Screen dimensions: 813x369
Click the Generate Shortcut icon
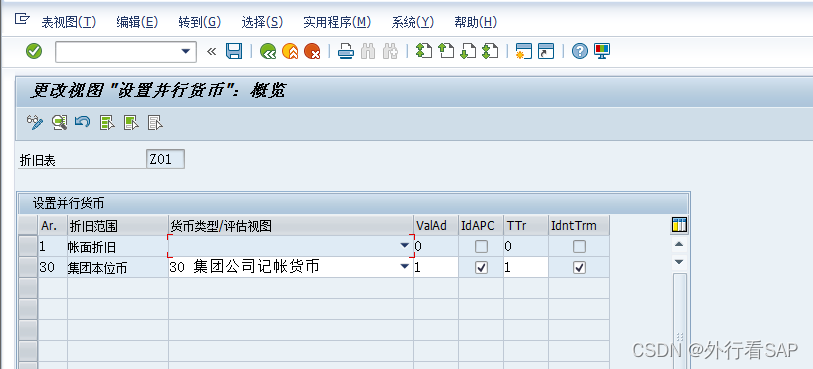coord(546,51)
